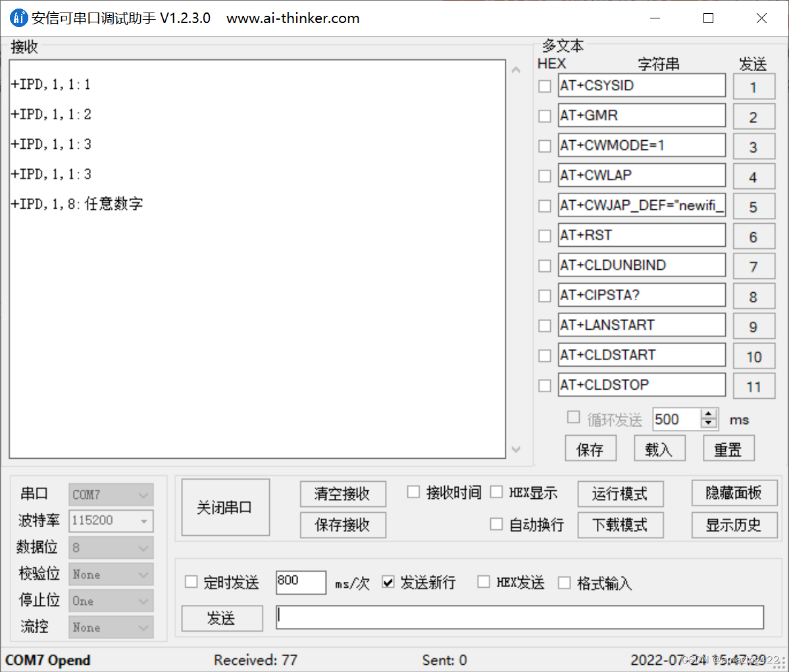Toggle the 格式输入 format input checkbox

point(565,582)
